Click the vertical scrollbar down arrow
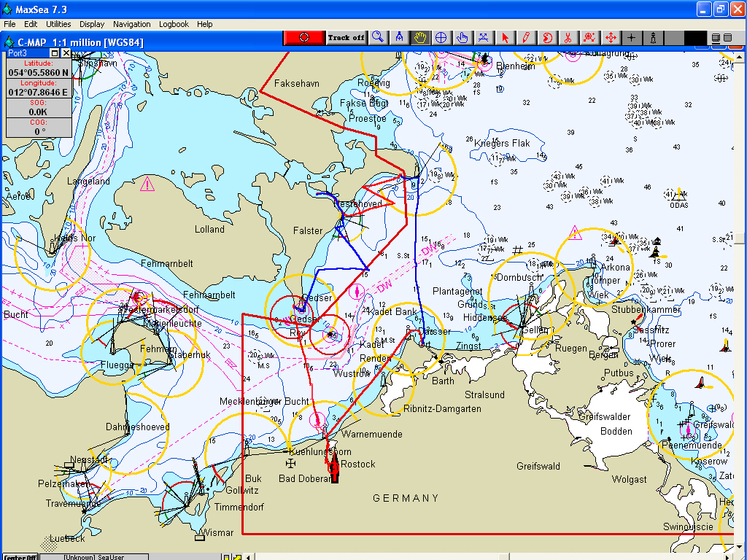 pos(739,548)
